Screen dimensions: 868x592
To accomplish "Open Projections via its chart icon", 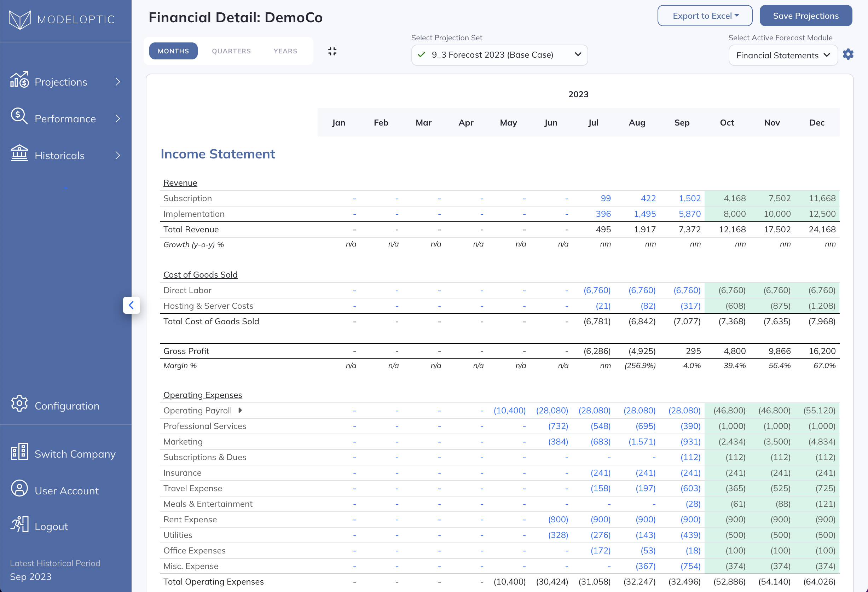I will [x=19, y=80].
